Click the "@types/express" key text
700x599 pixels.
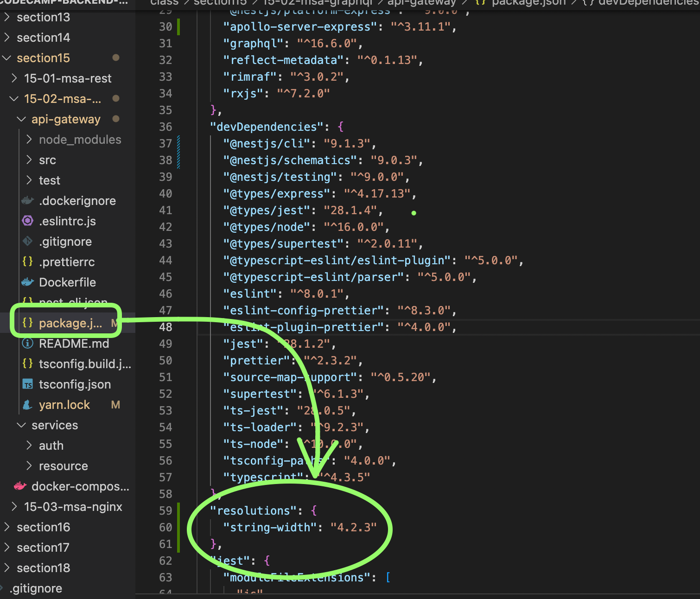coord(277,193)
